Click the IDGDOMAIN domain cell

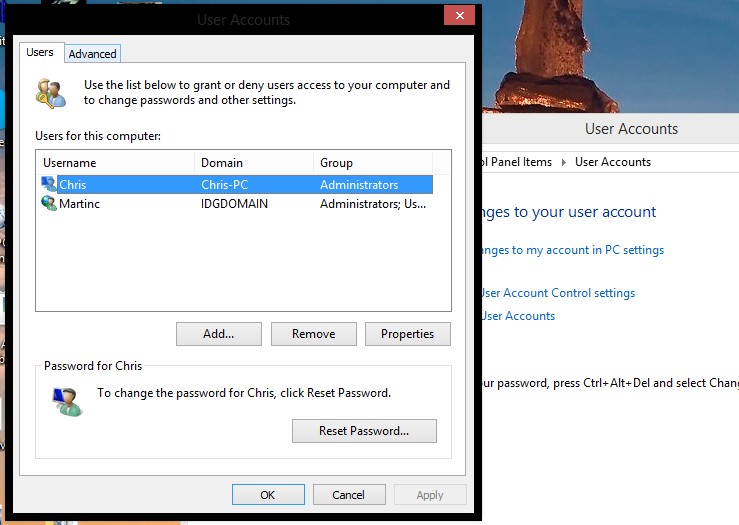point(234,204)
